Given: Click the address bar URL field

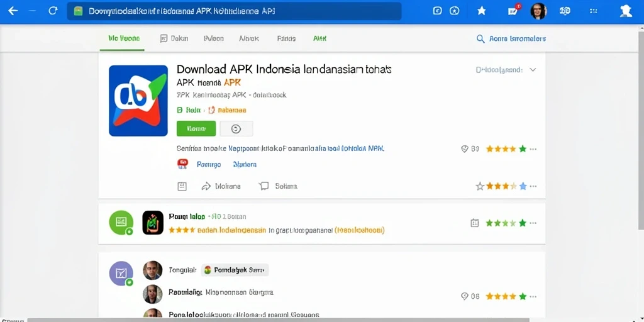Looking at the screenshot, I should click(x=234, y=11).
